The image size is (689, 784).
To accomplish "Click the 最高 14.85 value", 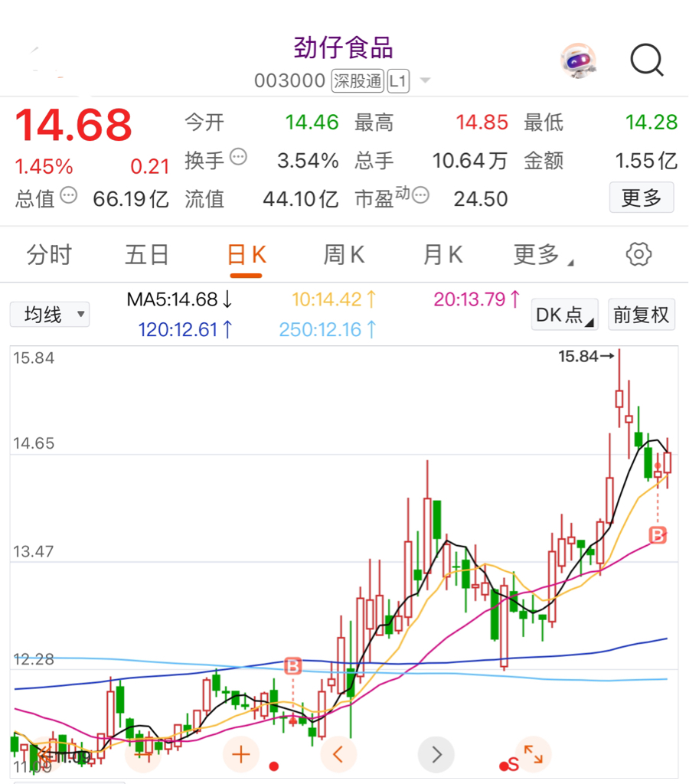I will point(482,122).
